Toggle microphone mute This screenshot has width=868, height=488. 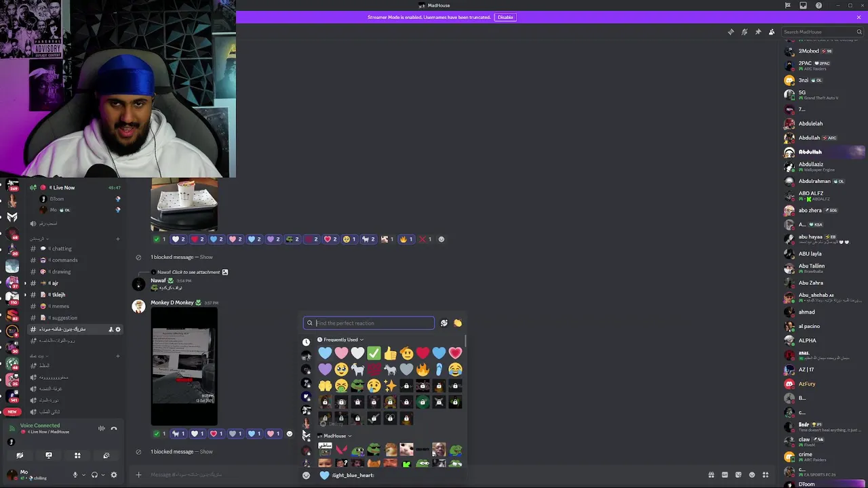[75, 475]
